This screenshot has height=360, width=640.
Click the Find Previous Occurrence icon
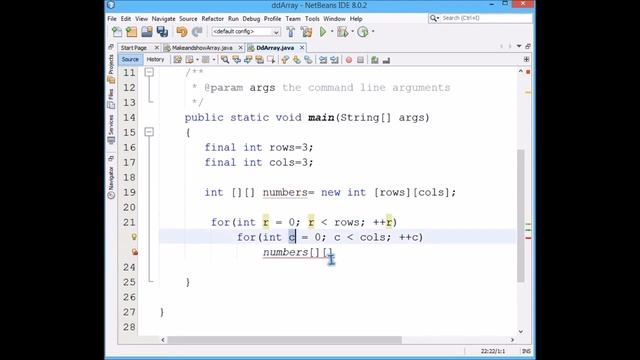(x=236, y=60)
